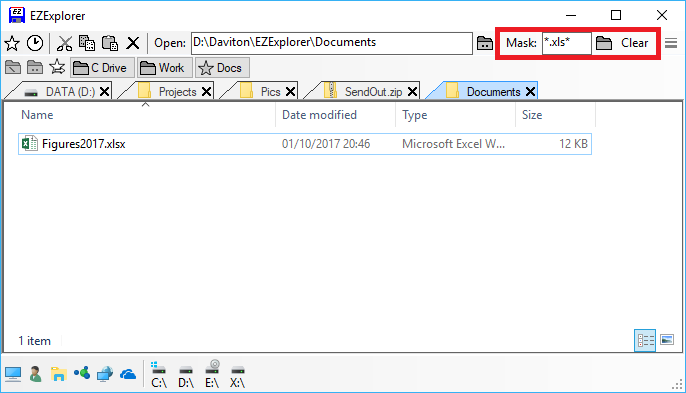The height and width of the screenshot is (393, 686).
Task: Click in the Mask filter field
Action: pos(567,43)
